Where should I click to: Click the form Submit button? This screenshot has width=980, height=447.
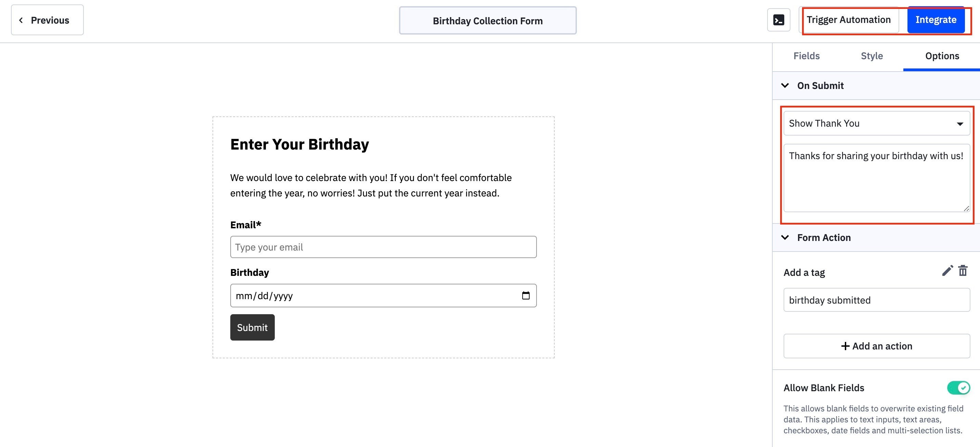coord(252,327)
